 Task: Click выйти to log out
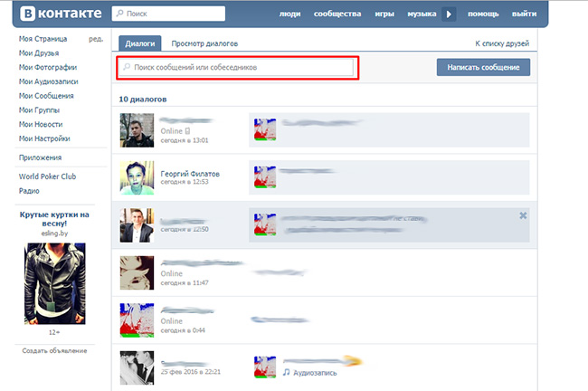524,15
